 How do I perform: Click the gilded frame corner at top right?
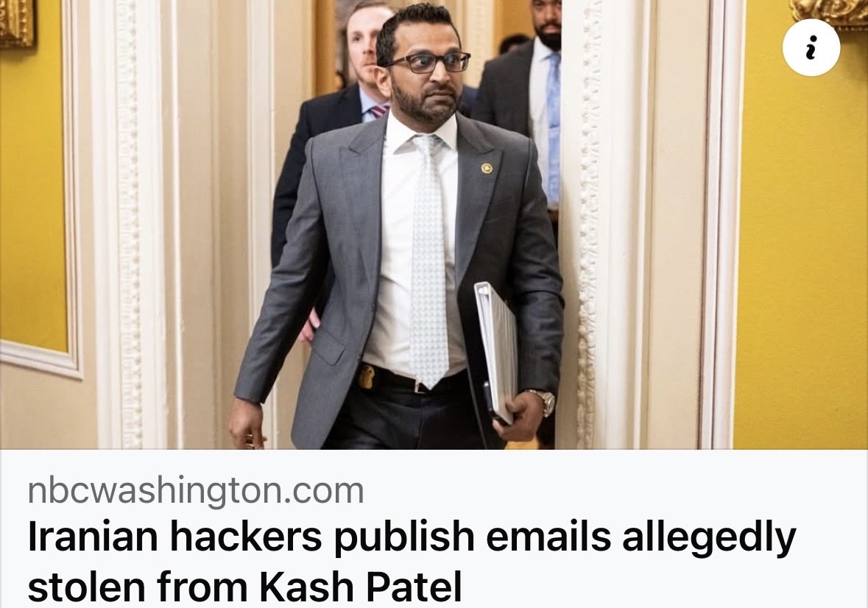(x=829, y=13)
